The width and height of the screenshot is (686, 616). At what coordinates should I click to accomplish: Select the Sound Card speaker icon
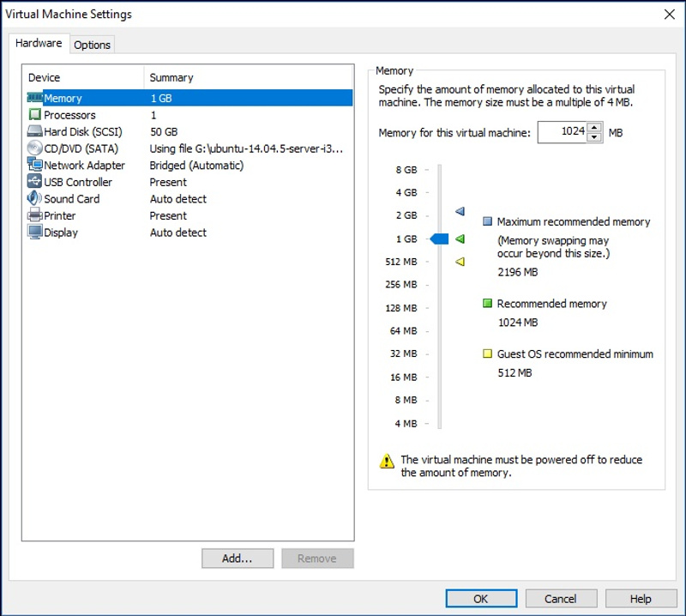coord(35,198)
